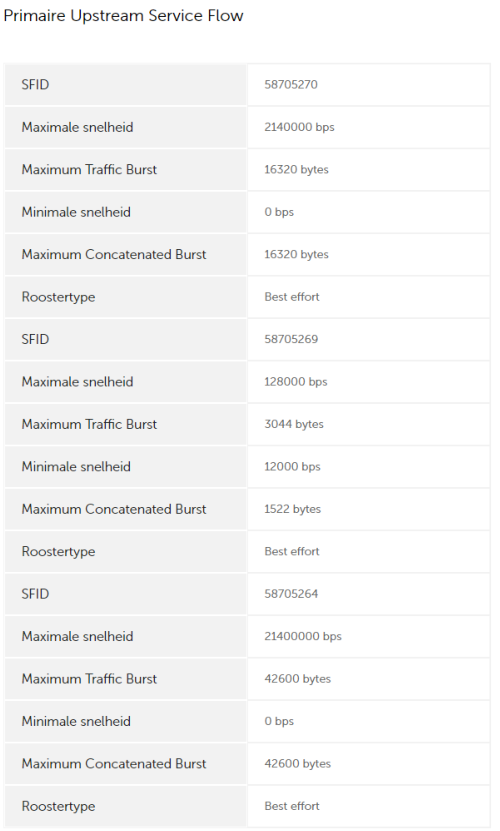Click the last 42600 bytes Concatenated Burst value
Viewport: 500px width, 831px height.
[297, 764]
